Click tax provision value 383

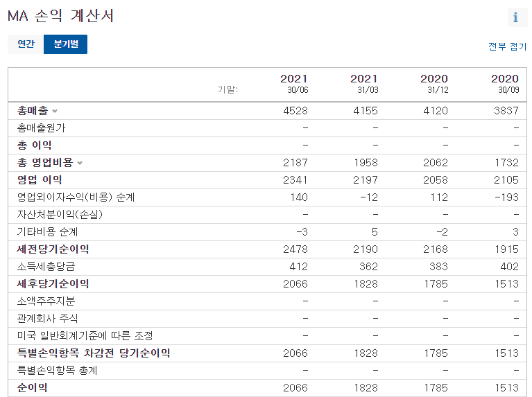pos(438,267)
